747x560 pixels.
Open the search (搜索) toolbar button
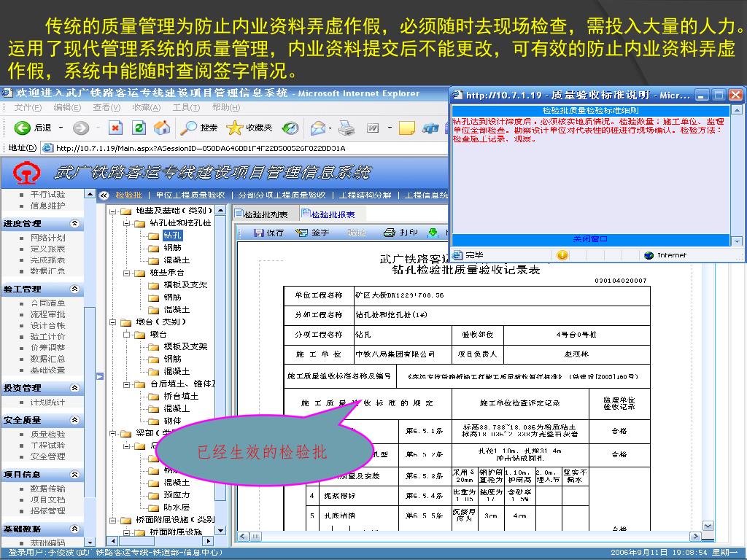(x=198, y=128)
